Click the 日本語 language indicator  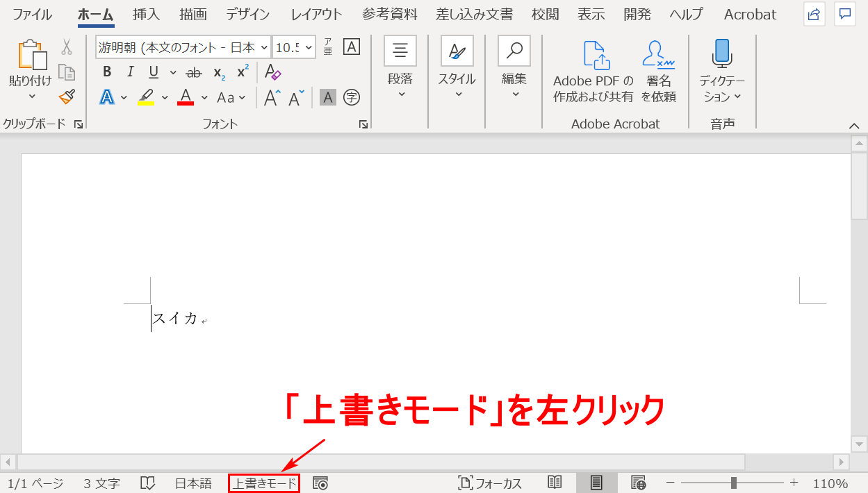pyautogui.click(x=193, y=483)
